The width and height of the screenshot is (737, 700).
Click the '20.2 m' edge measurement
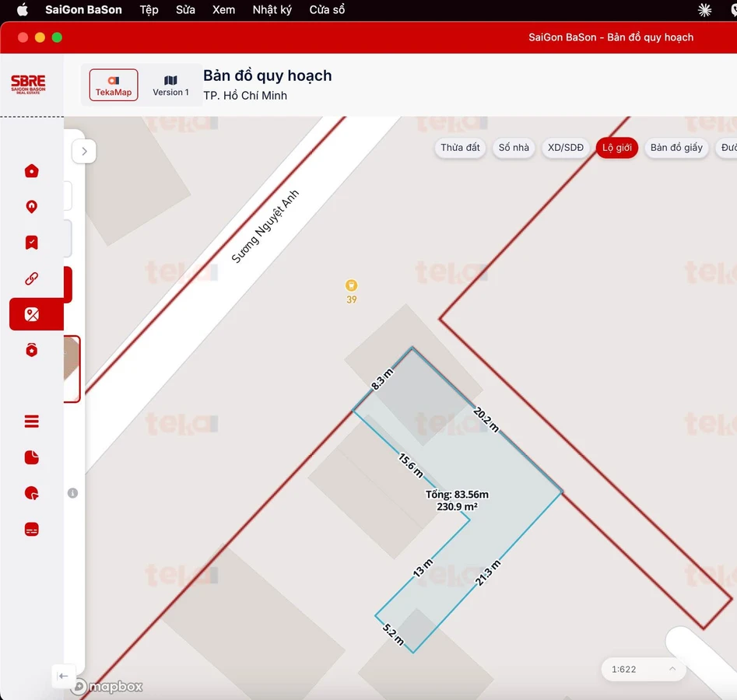(486, 419)
